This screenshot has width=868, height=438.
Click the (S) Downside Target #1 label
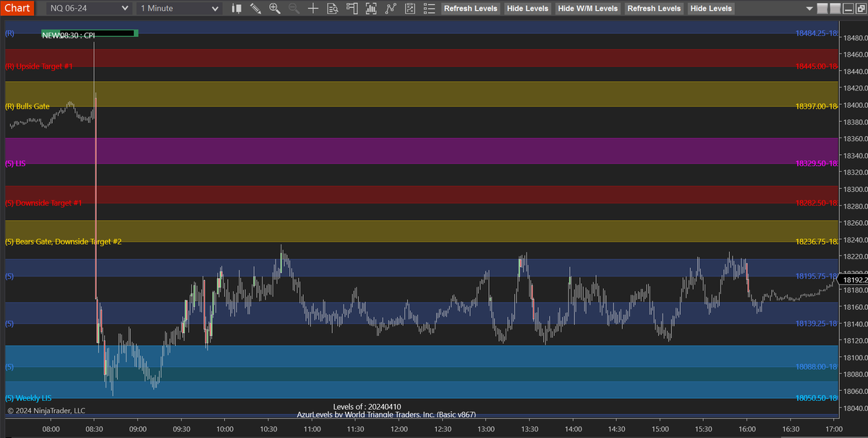click(x=43, y=203)
